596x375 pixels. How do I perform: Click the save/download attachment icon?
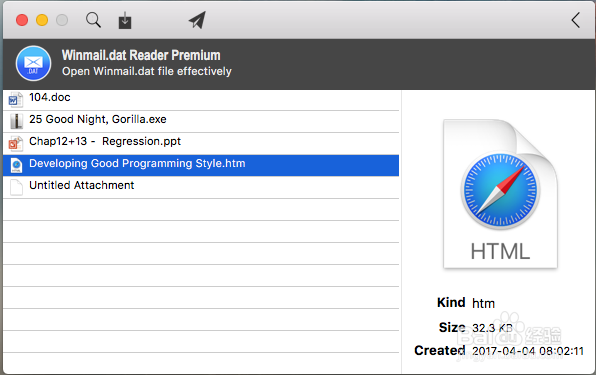click(125, 20)
